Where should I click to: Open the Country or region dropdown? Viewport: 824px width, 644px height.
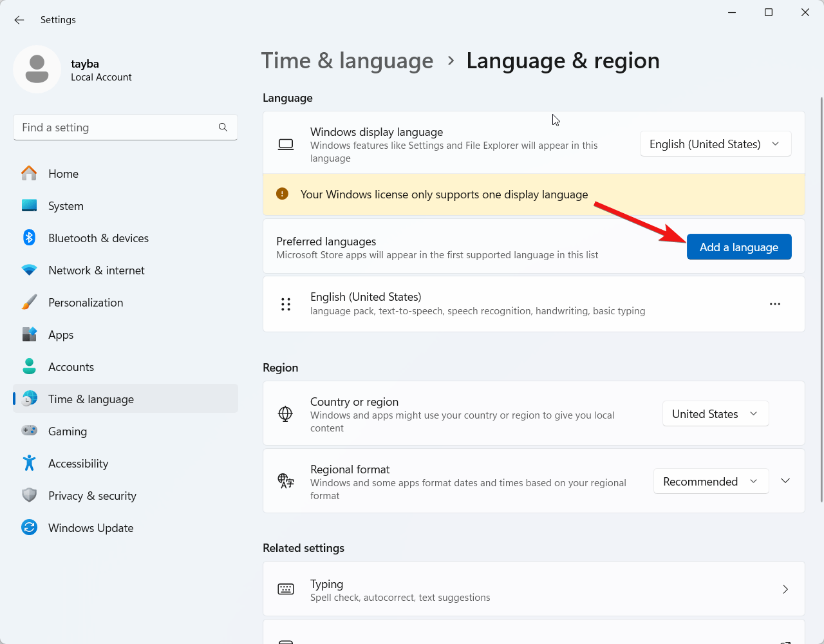[715, 414]
